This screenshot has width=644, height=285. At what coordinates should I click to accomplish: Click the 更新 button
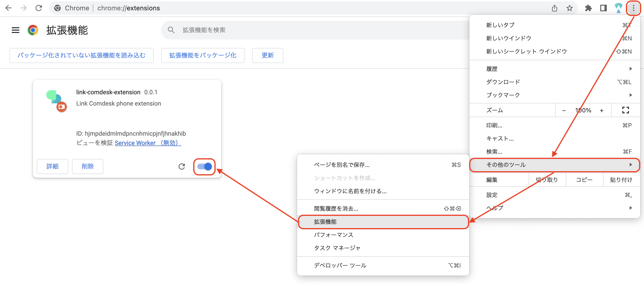click(x=267, y=55)
